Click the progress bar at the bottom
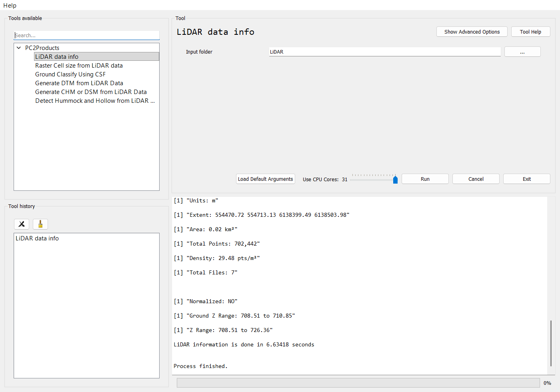Viewport: 560px width, 392px height. point(358,383)
